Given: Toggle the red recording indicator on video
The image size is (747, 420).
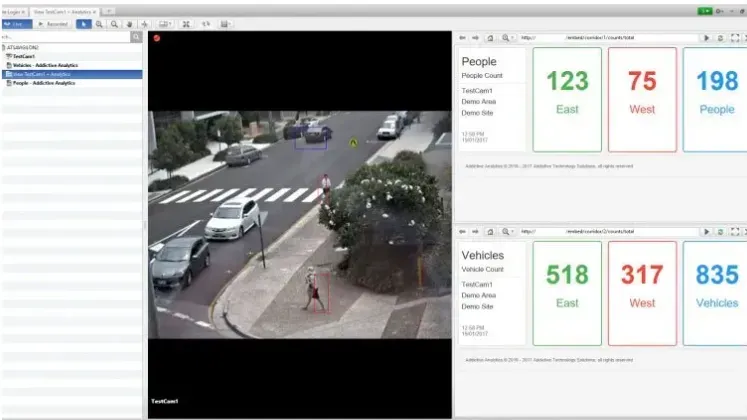Looking at the screenshot, I should 157,38.
